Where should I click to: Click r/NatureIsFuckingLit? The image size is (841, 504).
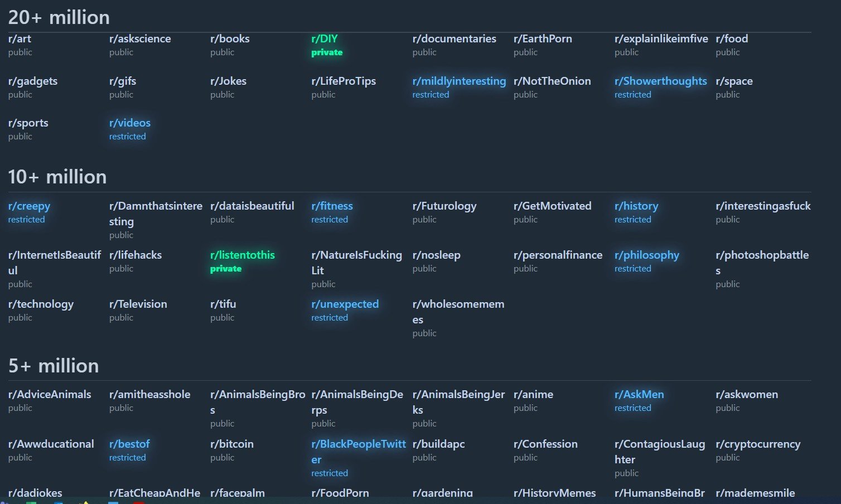356,263
